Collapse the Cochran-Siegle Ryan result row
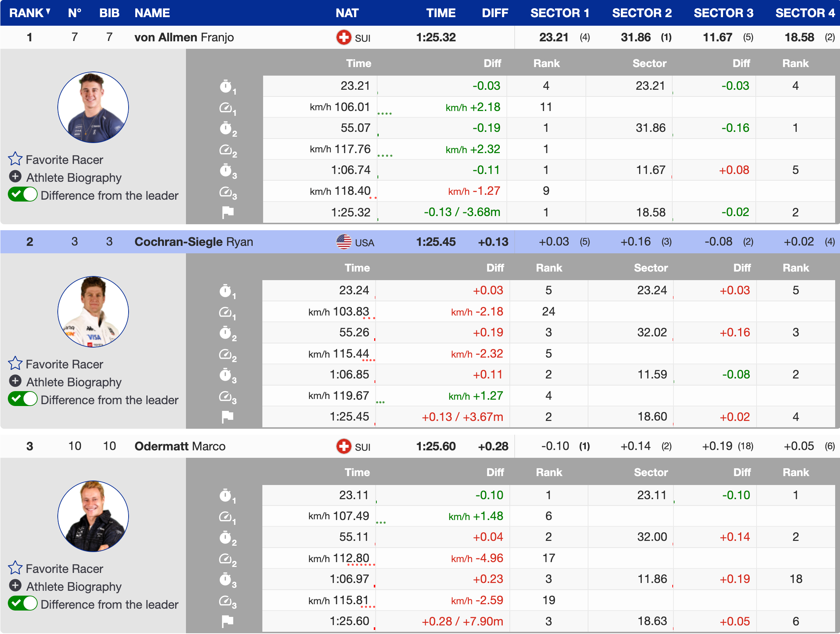Screen dimensions: 840x634 pyautogui.click(x=193, y=242)
